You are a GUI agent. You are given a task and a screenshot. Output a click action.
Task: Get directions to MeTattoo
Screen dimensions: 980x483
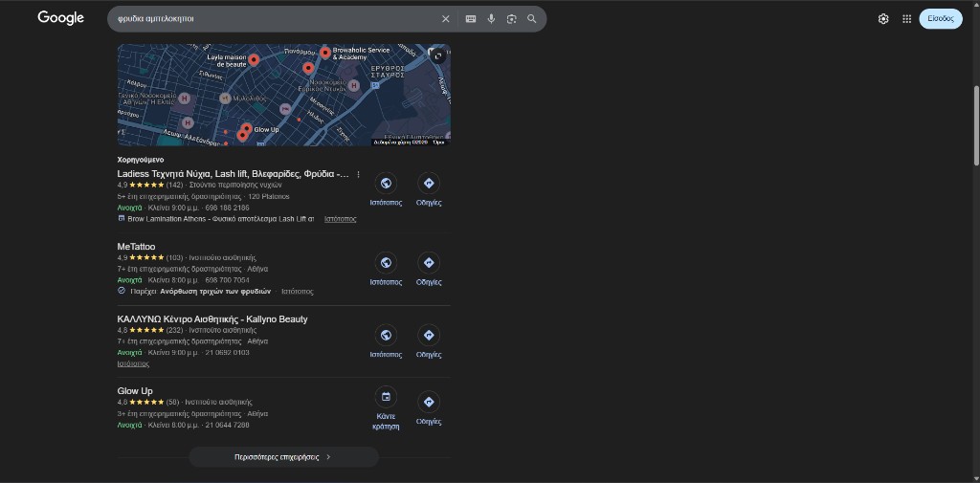pos(429,262)
